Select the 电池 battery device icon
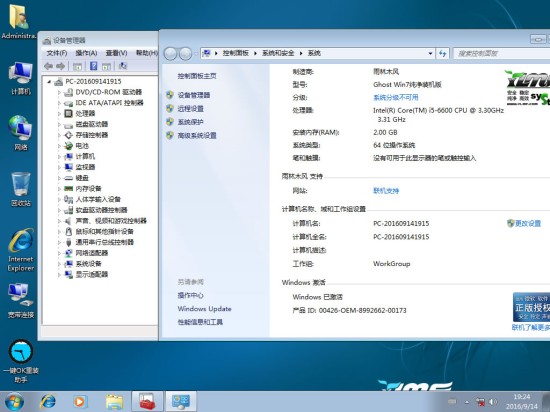The width and height of the screenshot is (550, 412). click(68, 146)
